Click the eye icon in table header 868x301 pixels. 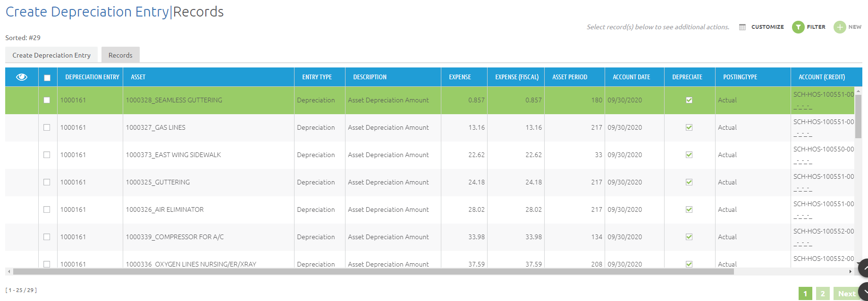click(22, 77)
